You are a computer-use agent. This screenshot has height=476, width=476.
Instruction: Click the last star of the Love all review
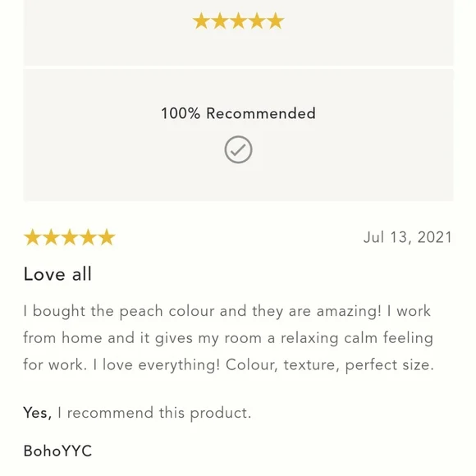(x=107, y=237)
